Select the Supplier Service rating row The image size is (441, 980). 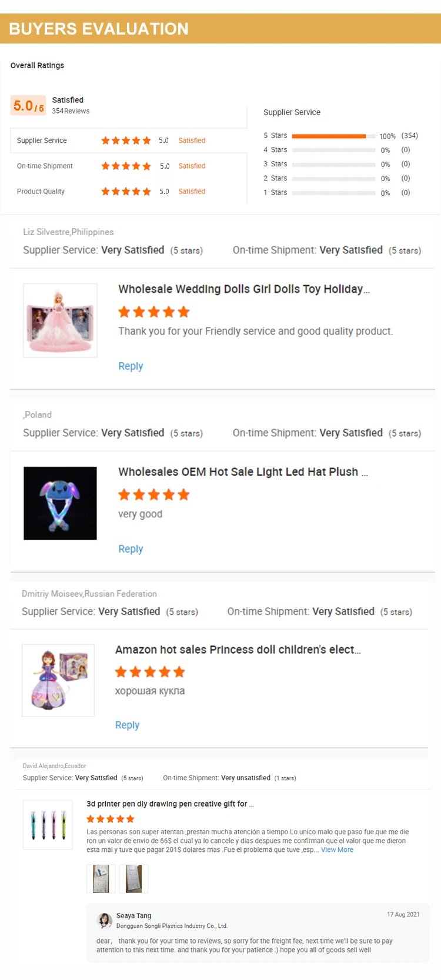click(128, 141)
